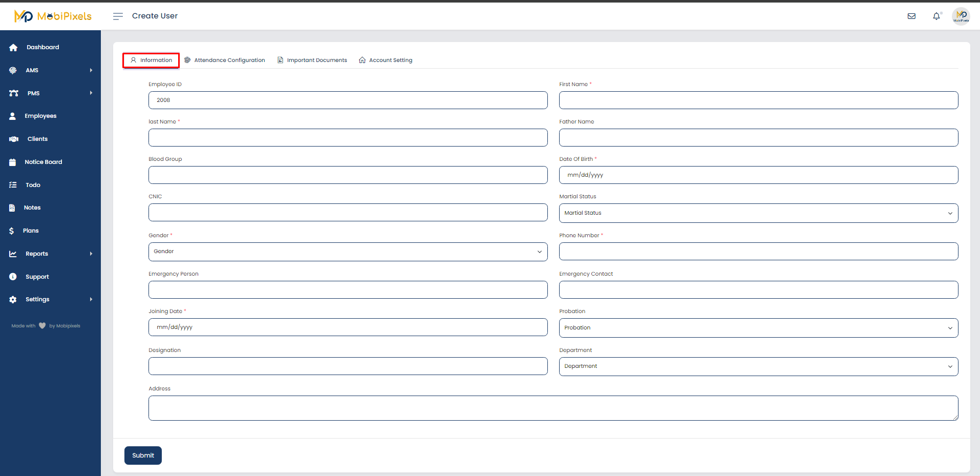The image size is (980, 476).
Task: Open the Date Of Birth picker
Action: (x=759, y=175)
